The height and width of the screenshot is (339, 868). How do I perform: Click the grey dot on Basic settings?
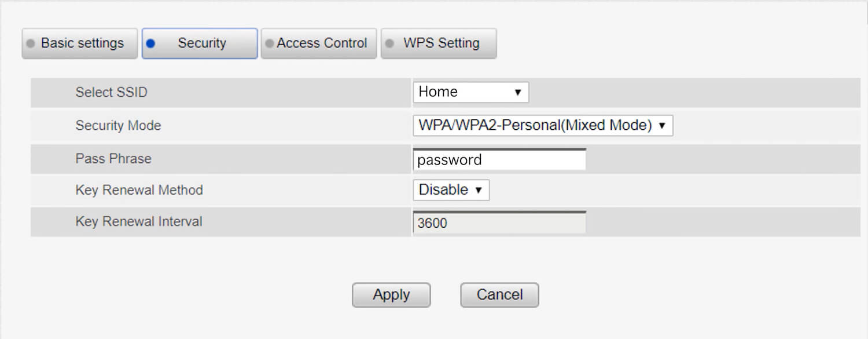point(31,43)
